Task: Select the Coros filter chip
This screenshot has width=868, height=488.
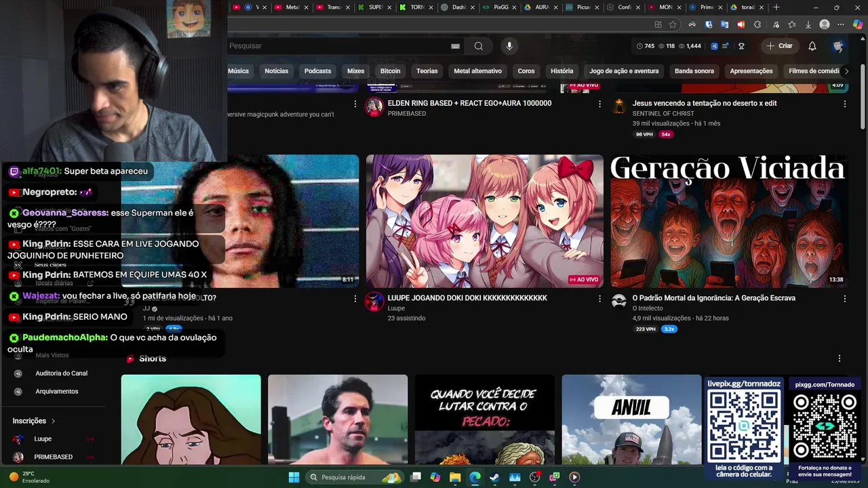Action: click(526, 71)
